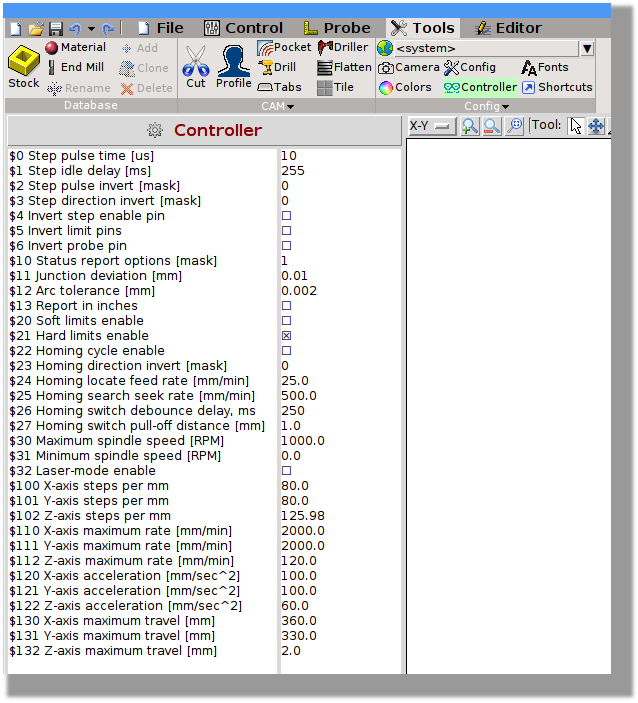This screenshot has height=703, width=638.
Task: Click the Profile CAM tool
Action: [234, 67]
